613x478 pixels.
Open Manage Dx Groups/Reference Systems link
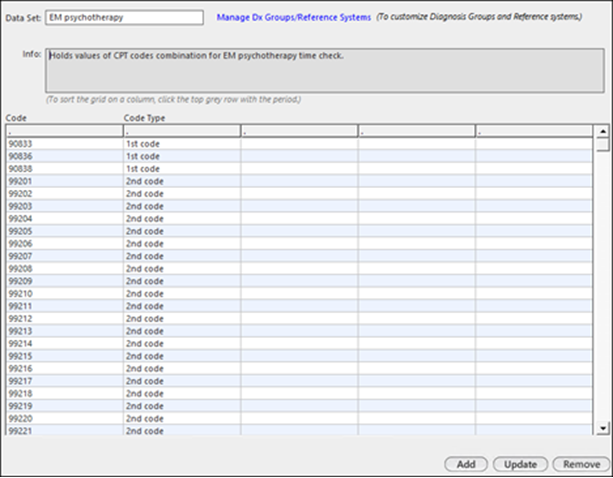(x=294, y=17)
